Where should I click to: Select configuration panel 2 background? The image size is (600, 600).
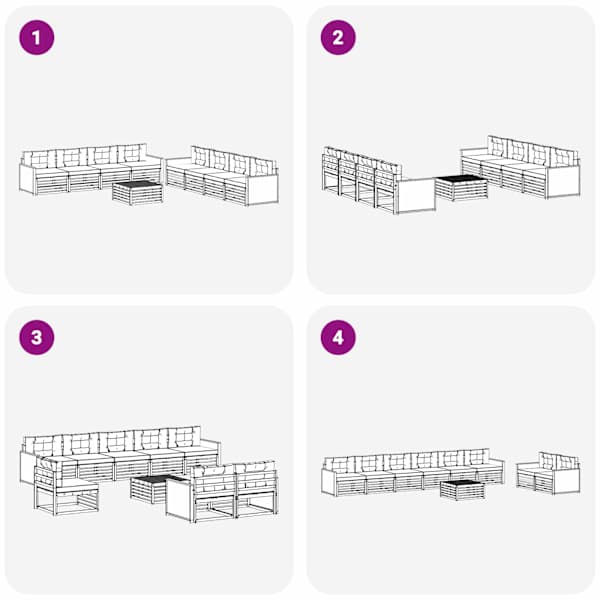tap(451, 150)
